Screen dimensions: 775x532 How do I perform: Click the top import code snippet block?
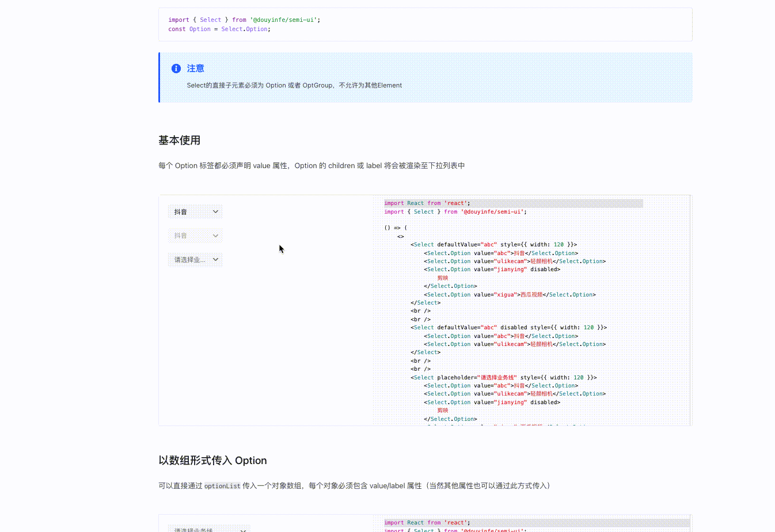pyautogui.click(x=425, y=24)
